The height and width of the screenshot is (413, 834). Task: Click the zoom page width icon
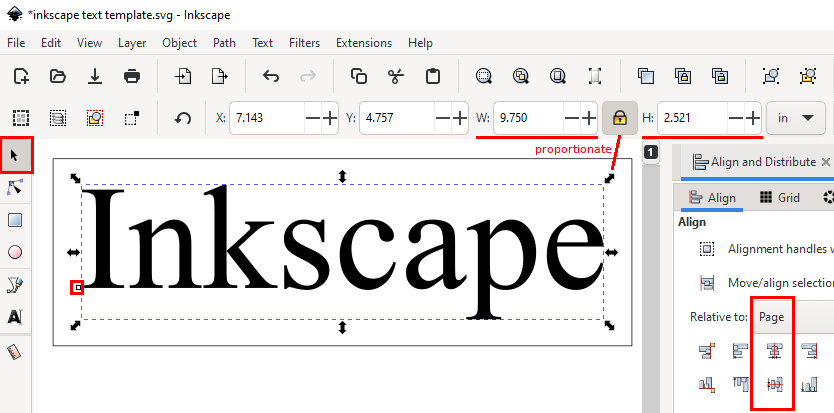[595, 76]
